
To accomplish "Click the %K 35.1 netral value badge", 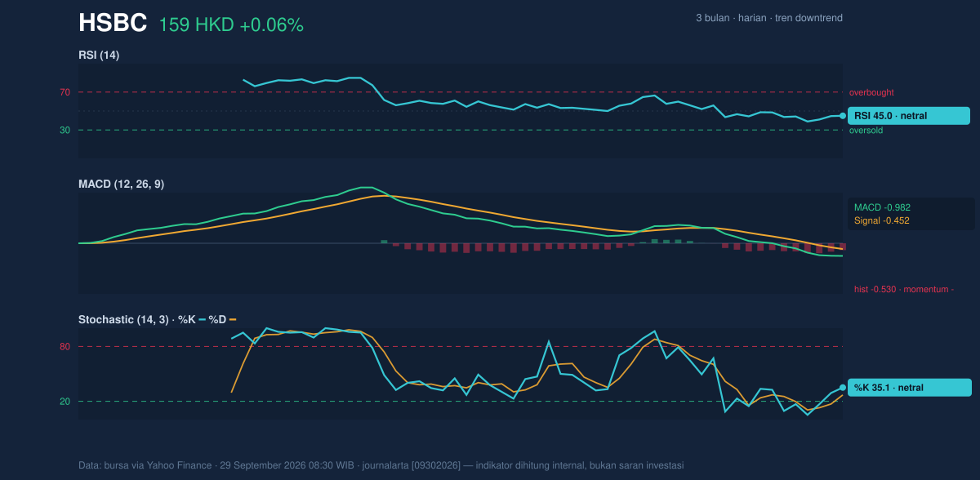I will pyautogui.click(x=909, y=388).
